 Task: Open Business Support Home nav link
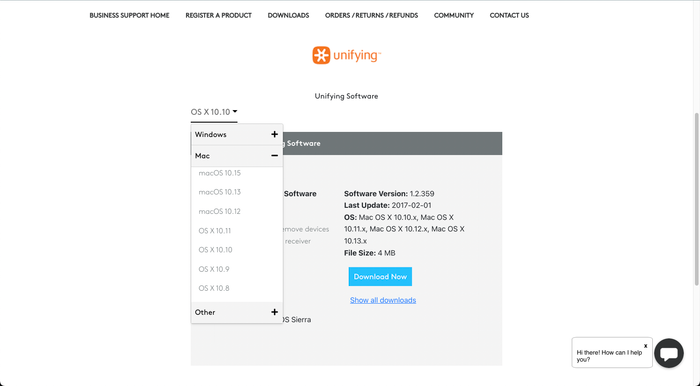(x=129, y=15)
